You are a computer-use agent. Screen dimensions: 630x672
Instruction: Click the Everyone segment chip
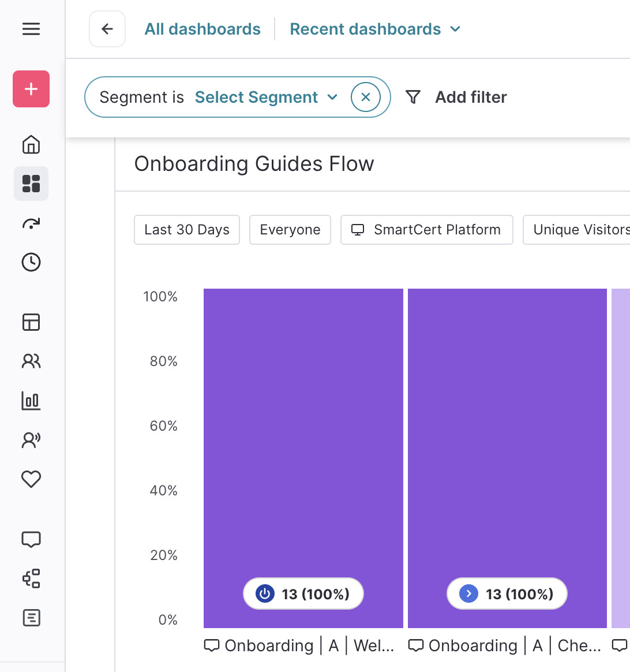pyautogui.click(x=290, y=230)
